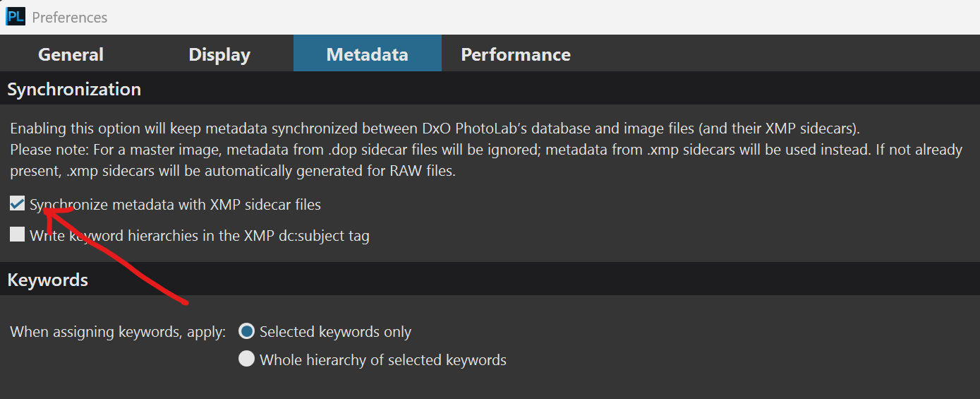Click the 'Synchronize metadata with XMP sidecar files' label
980x399 pixels.
(x=176, y=205)
